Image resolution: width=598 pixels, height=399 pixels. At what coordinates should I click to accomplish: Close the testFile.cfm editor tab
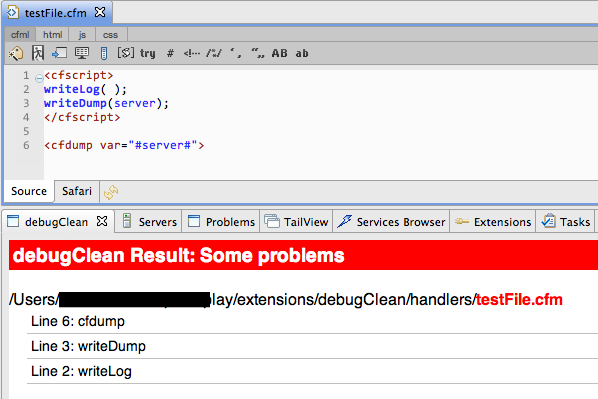(x=100, y=13)
